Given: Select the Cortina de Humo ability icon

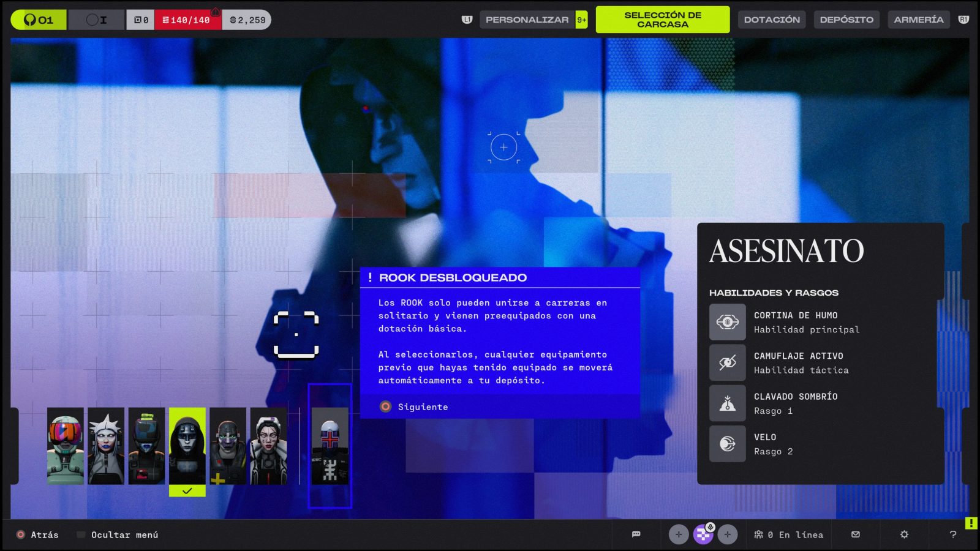Looking at the screenshot, I should [x=727, y=322].
